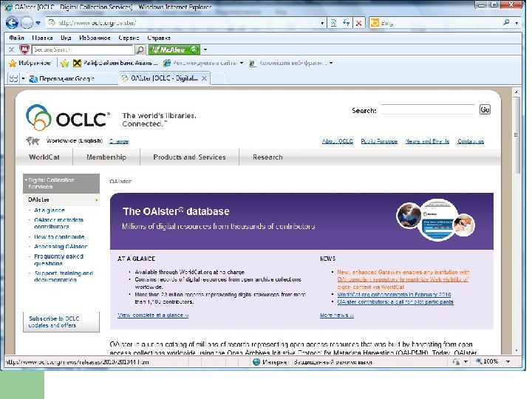The width and height of the screenshot is (532, 399).
Task: Click the compatibility view icon
Action: coord(333,23)
